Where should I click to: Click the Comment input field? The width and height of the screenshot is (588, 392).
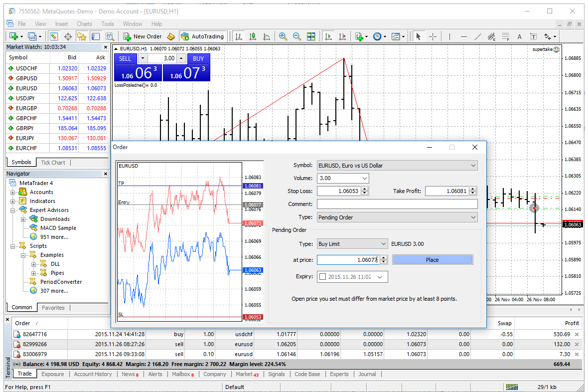pyautogui.click(x=397, y=204)
